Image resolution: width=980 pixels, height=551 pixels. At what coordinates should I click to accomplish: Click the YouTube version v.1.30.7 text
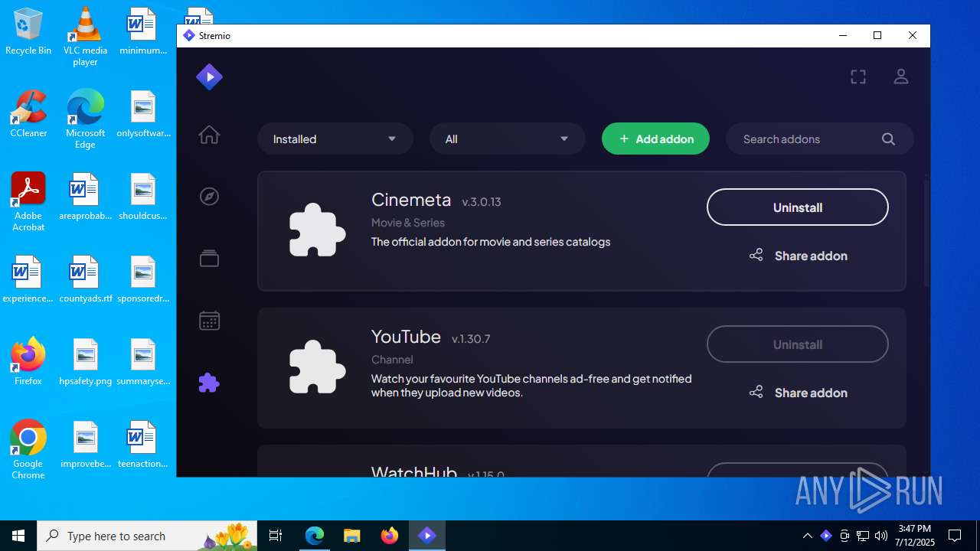coord(471,339)
